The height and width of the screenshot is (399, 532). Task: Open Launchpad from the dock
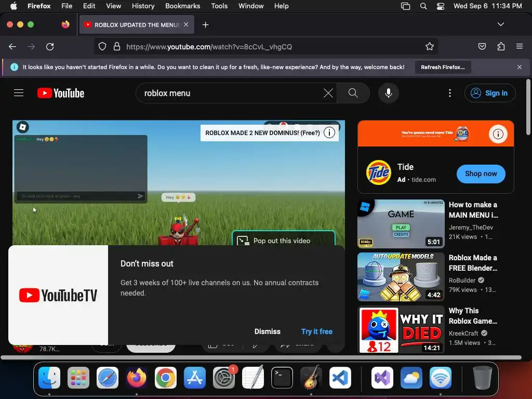click(78, 378)
